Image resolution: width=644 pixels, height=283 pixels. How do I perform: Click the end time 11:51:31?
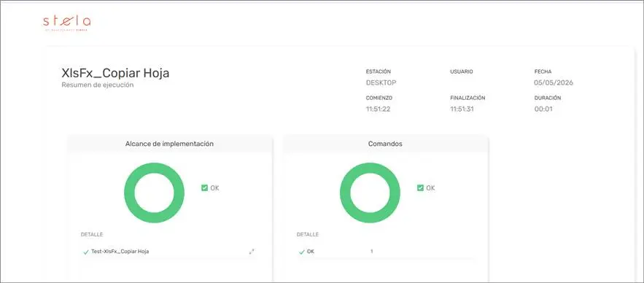click(x=462, y=109)
